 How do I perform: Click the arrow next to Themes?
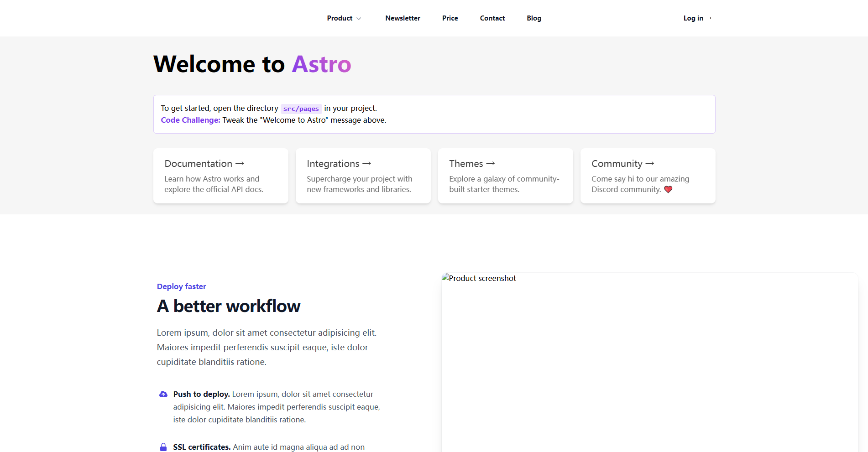click(491, 163)
